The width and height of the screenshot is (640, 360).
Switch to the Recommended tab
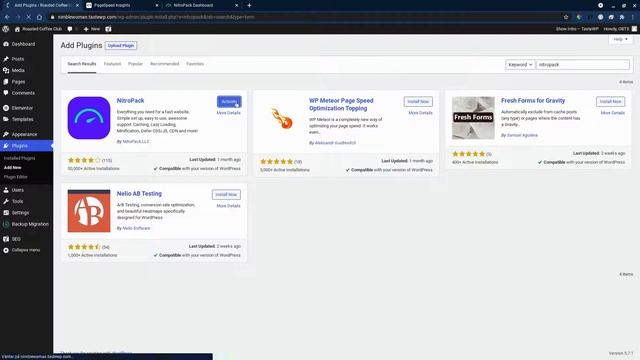pos(164,64)
